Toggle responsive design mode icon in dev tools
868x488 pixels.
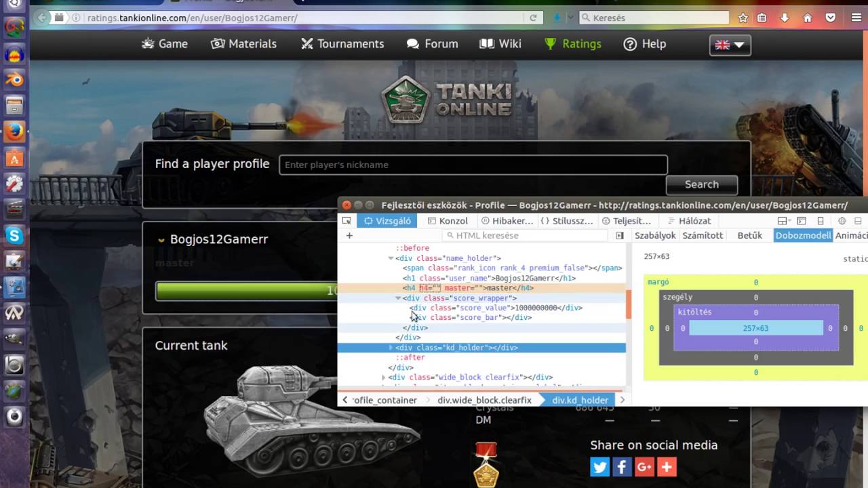[821, 221]
